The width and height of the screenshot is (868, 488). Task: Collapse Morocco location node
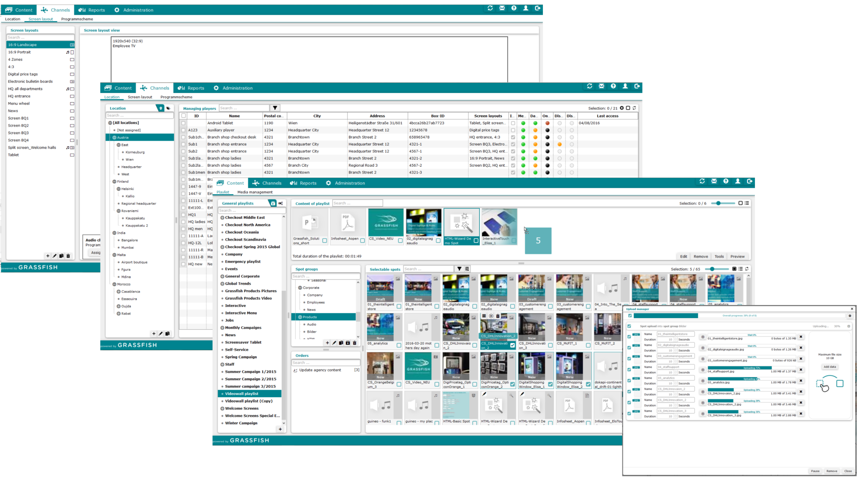point(114,284)
